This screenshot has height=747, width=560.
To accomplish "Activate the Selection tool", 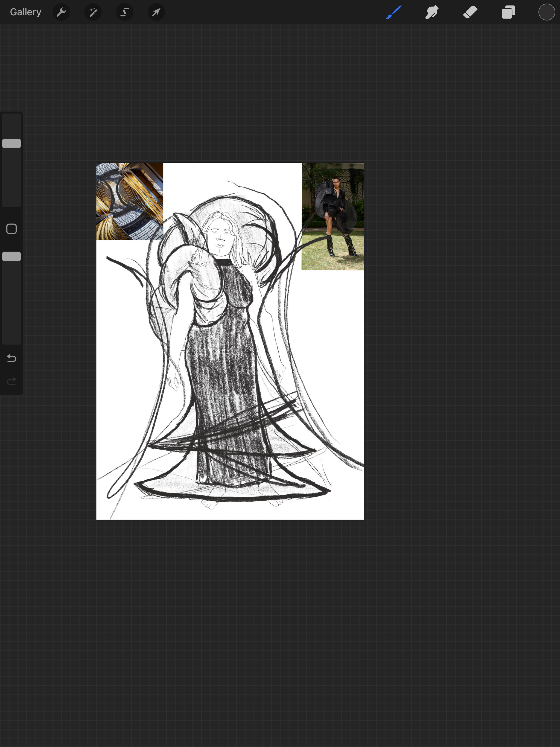I will coord(125,12).
